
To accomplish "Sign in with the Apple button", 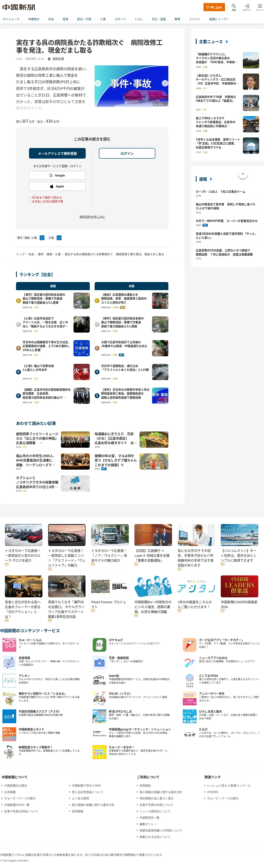I will [x=57, y=186].
